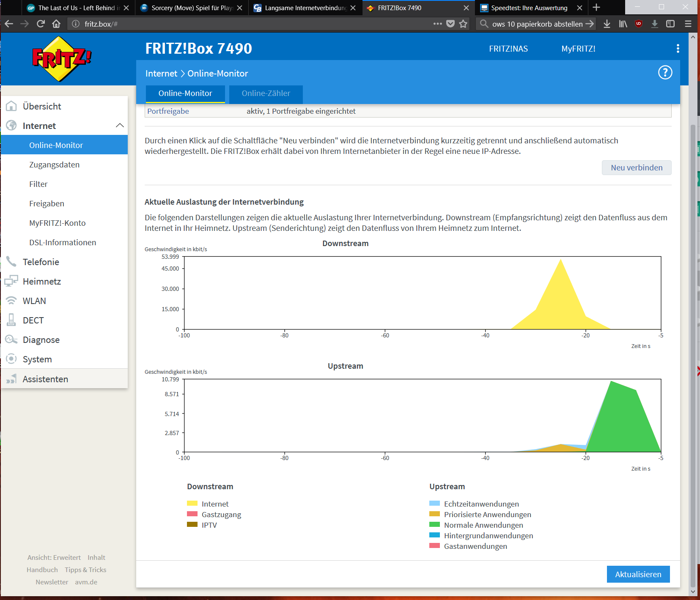700x600 pixels.
Task: Go back with the browser back arrow
Action: coord(9,24)
